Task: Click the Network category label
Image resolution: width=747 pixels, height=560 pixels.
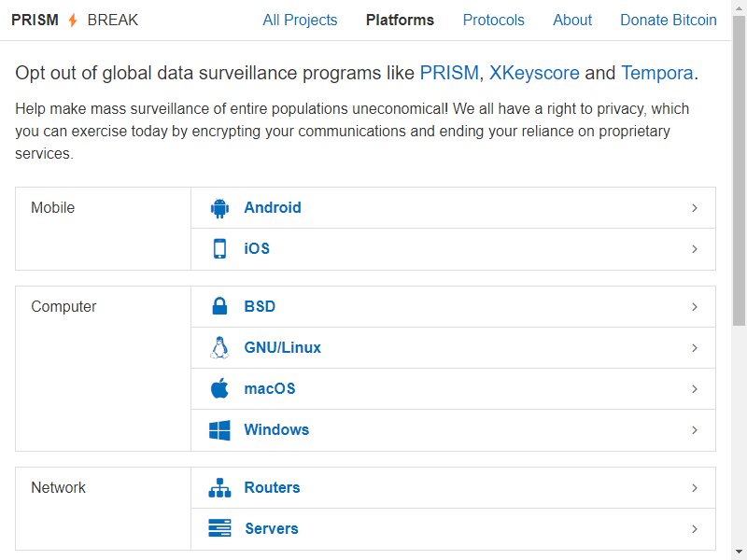Action: tap(58, 487)
